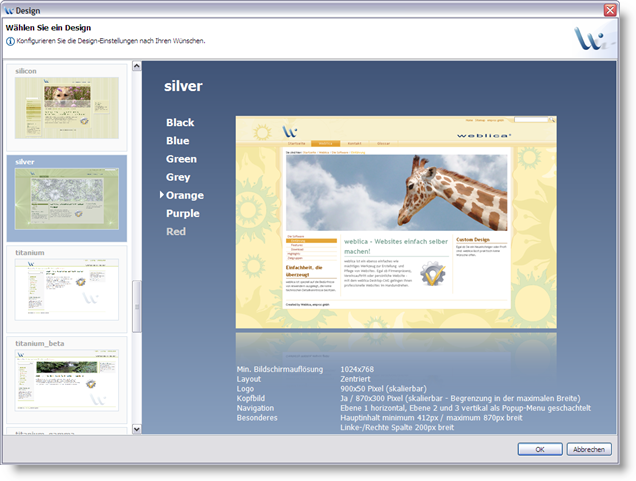Click the Abbrechen button
The image size is (636, 481).
pos(589,449)
